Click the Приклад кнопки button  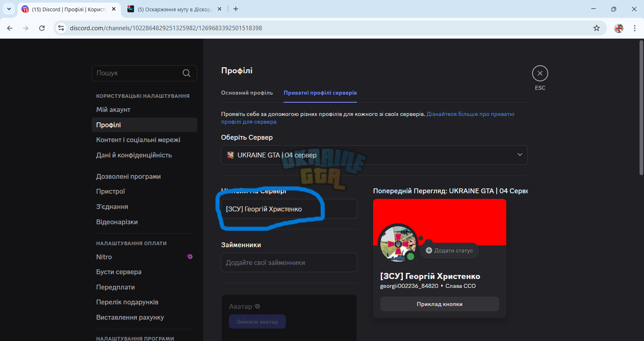click(440, 304)
